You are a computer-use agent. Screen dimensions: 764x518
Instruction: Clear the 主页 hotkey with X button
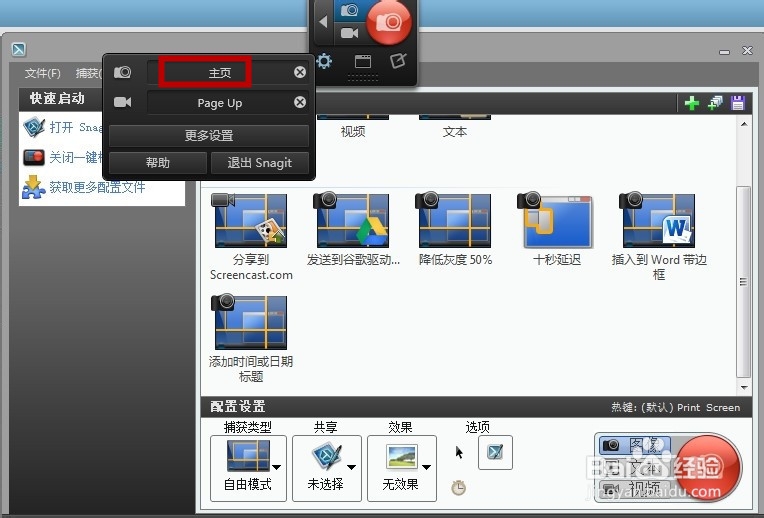[300, 72]
